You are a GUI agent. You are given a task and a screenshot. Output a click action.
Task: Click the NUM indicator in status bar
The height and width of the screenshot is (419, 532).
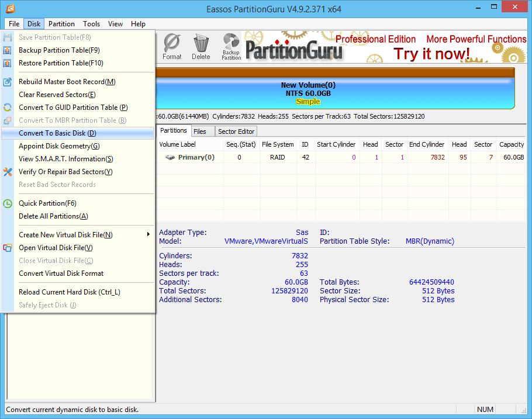(485, 410)
